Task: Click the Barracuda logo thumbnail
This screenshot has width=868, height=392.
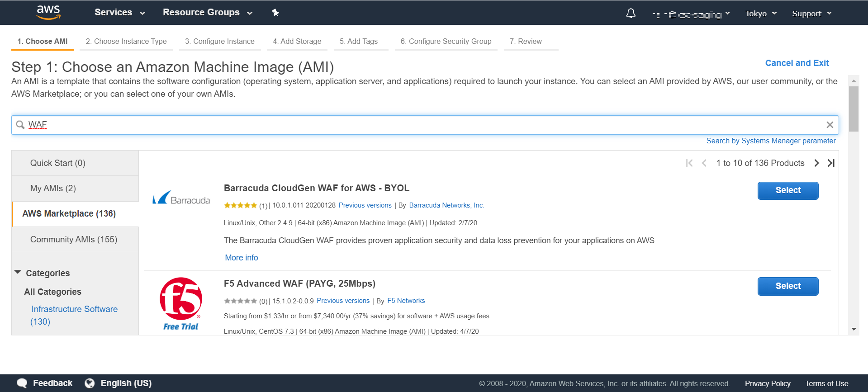Action: pyautogui.click(x=181, y=198)
